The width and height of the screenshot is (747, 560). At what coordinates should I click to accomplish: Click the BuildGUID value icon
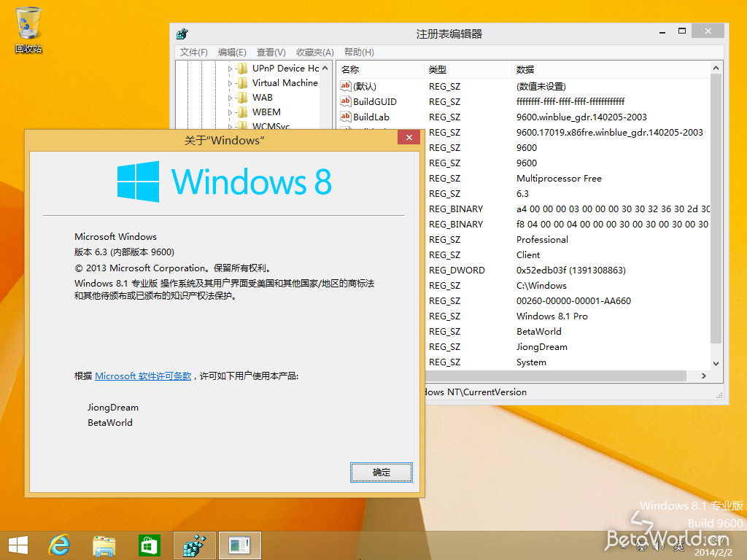(346, 101)
